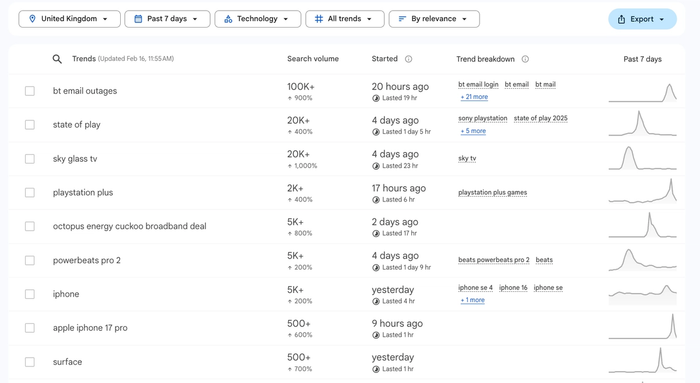700x383 pixels.
Task: Check the iphone row checkbox
Action: (x=30, y=294)
